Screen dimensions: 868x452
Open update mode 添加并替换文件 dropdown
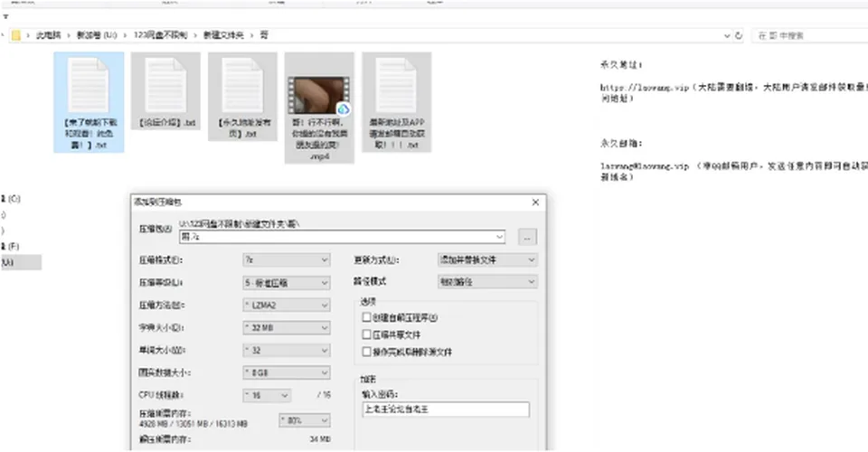pos(487,259)
